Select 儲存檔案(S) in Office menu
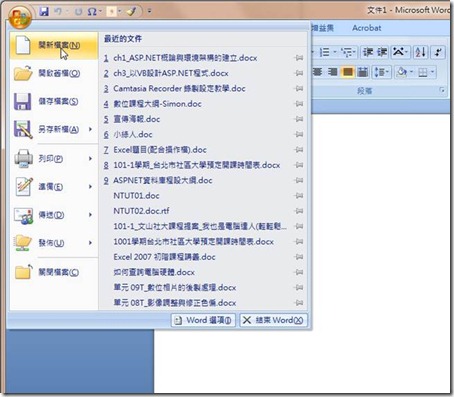Image resolution: width=454 pixels, height=397 pixels. coord(54,101)
